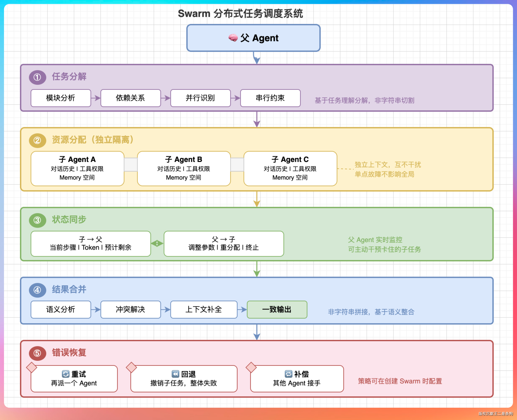
Task: Select the 冲突解决 box
Action: click(130, 309)
